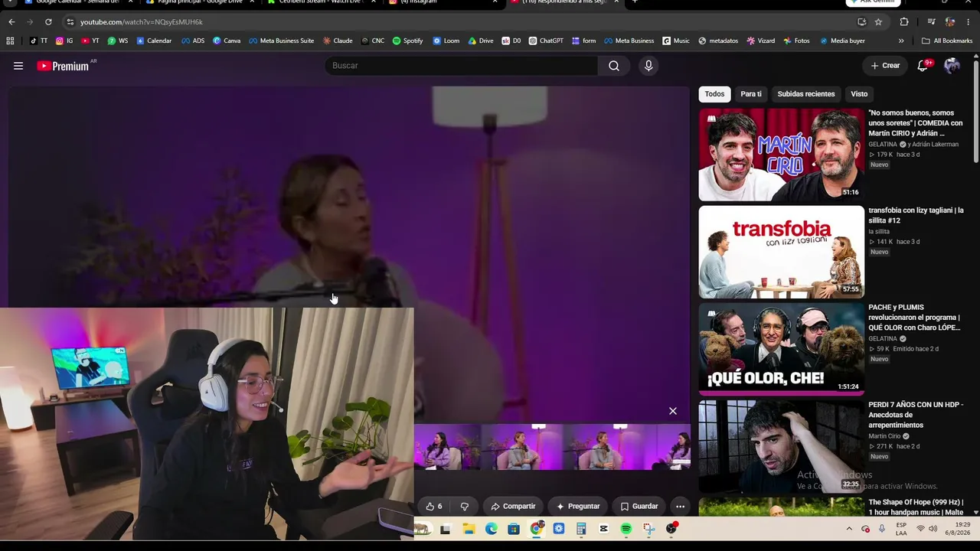Open the WS WhatsApp bookmark

pyautogui.click(x=118, y=41)
